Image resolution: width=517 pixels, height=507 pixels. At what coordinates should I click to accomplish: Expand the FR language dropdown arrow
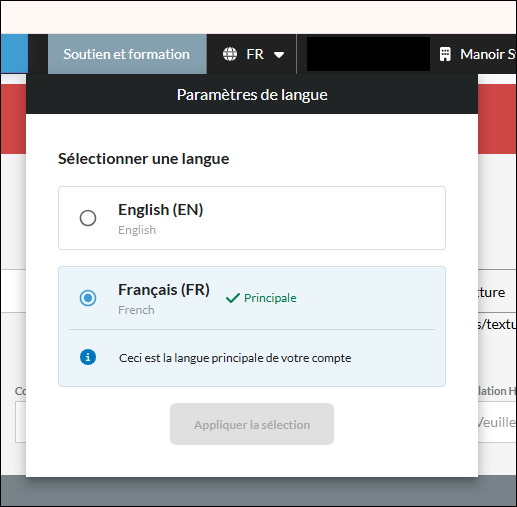pyautogui.click(x=279, y=55)
